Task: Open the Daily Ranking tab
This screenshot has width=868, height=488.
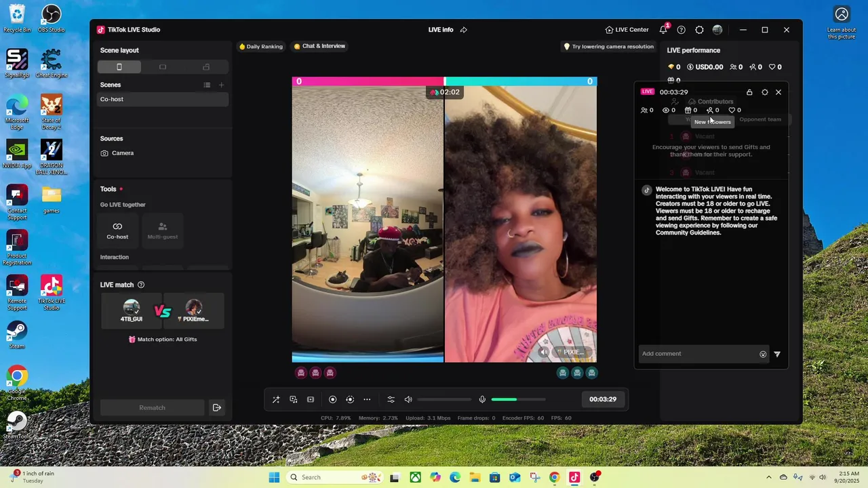Action: pyautogui.click(x=260, y=47)
